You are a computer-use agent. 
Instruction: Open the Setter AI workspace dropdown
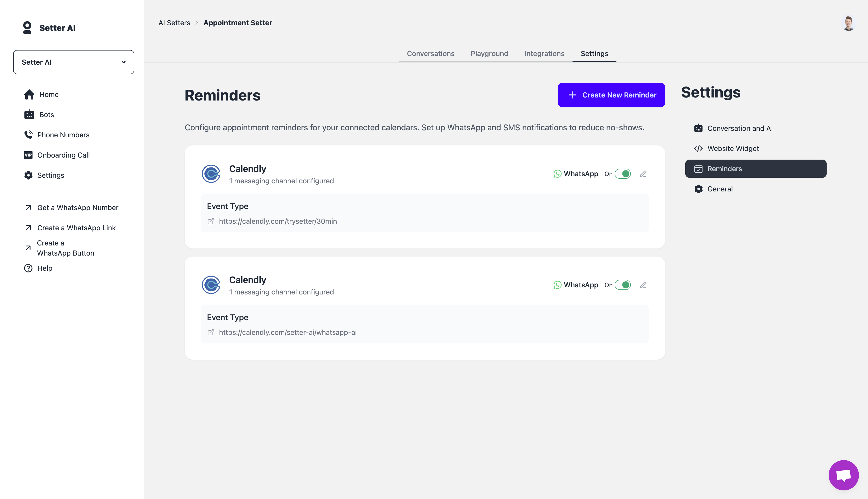tap(74, 62)
